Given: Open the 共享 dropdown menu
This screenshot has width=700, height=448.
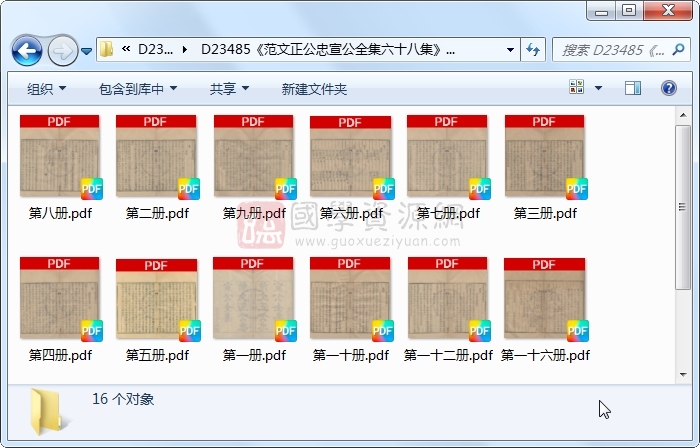Looking at the screenshot, I should [x=229, y=89].
